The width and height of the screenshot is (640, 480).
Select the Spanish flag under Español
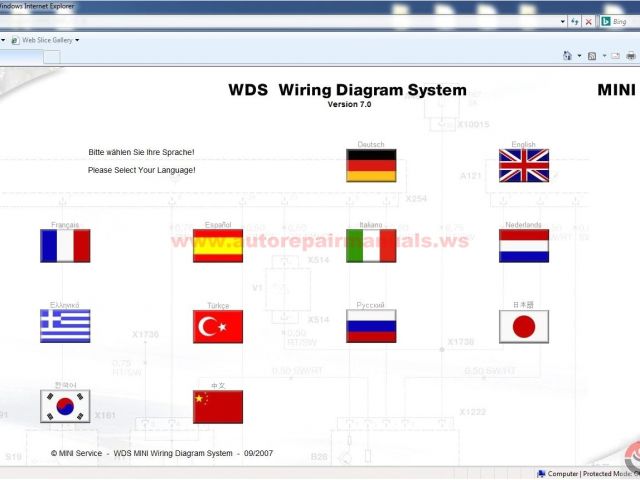218,246
